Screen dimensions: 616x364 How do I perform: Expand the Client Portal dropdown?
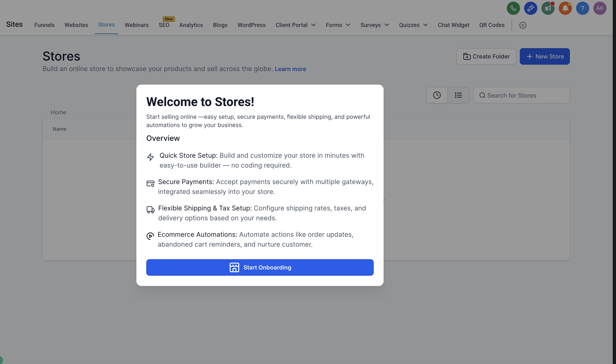[295, 25]
